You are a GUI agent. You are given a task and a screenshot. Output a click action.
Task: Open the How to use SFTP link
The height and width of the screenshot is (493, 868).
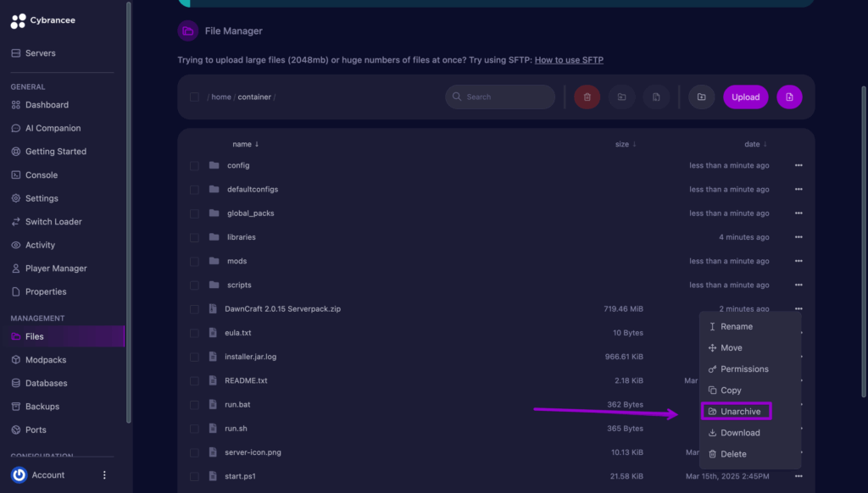pyautogui.click(x=568, y=60)
